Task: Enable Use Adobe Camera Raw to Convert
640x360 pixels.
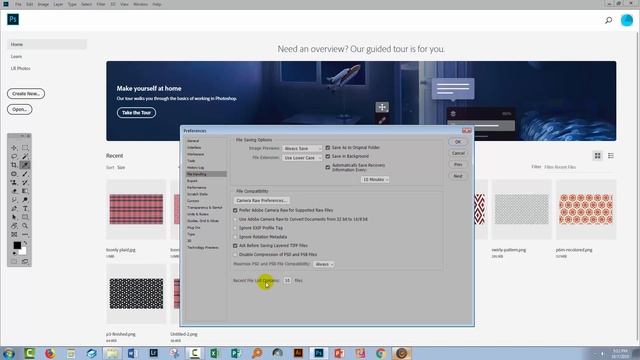Action: [x=235, y=219]
